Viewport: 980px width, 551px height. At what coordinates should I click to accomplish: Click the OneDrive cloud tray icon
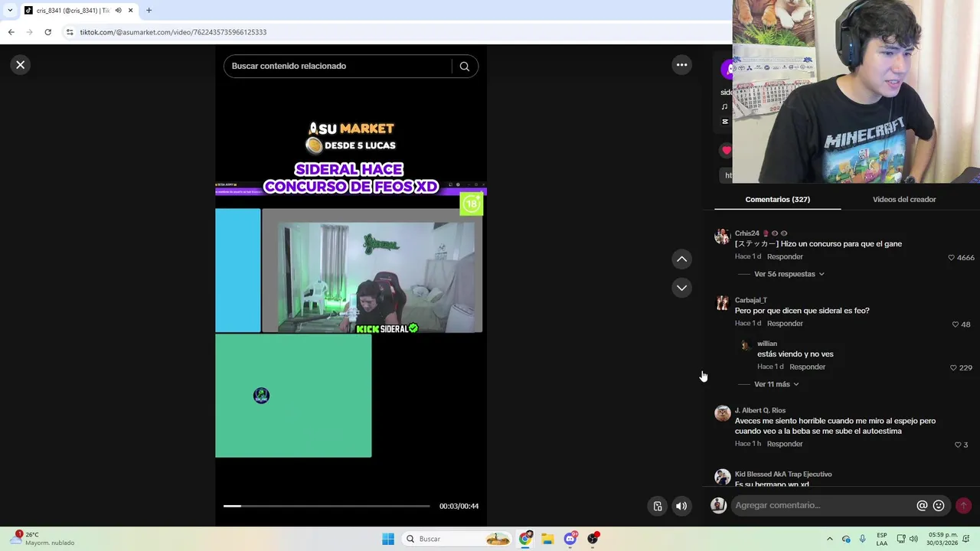(x=846, y=539)
